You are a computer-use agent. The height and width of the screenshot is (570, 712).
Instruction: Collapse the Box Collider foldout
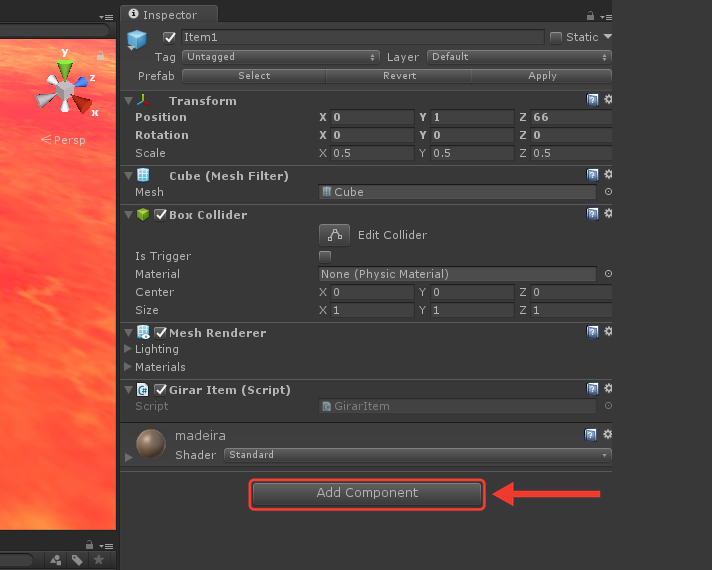(129, 214)
